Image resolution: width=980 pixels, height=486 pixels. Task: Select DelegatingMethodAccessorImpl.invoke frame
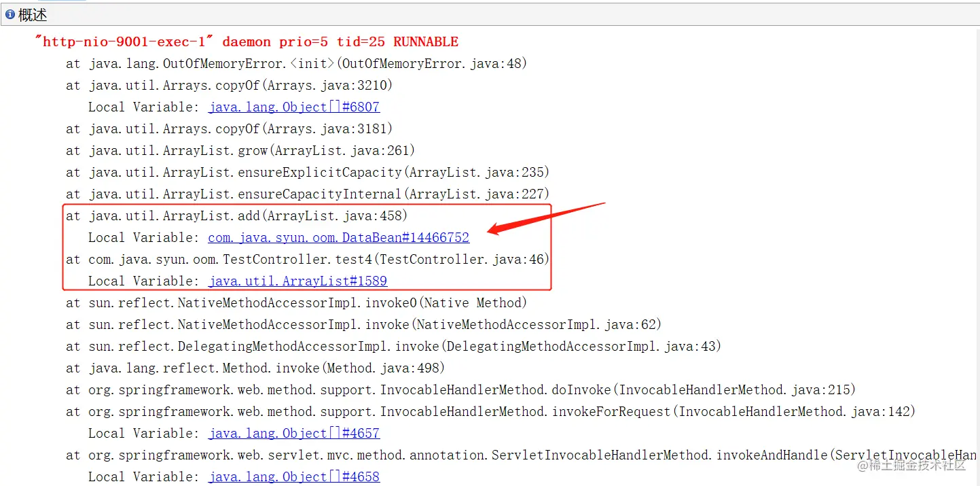394,346
